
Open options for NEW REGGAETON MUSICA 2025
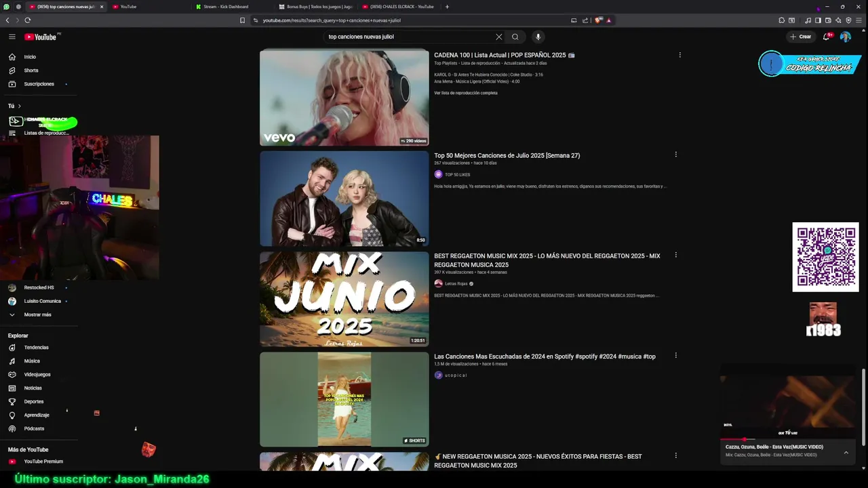675,456
